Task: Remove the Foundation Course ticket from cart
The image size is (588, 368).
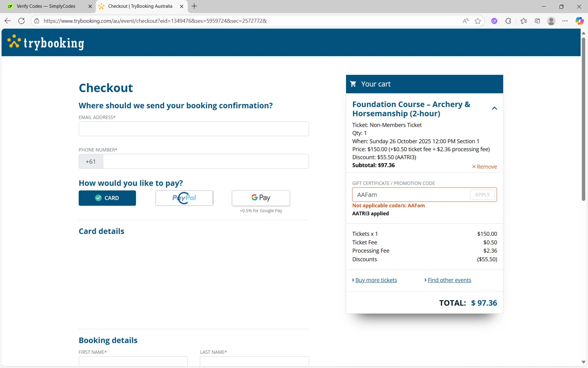Action: [485, 167]
